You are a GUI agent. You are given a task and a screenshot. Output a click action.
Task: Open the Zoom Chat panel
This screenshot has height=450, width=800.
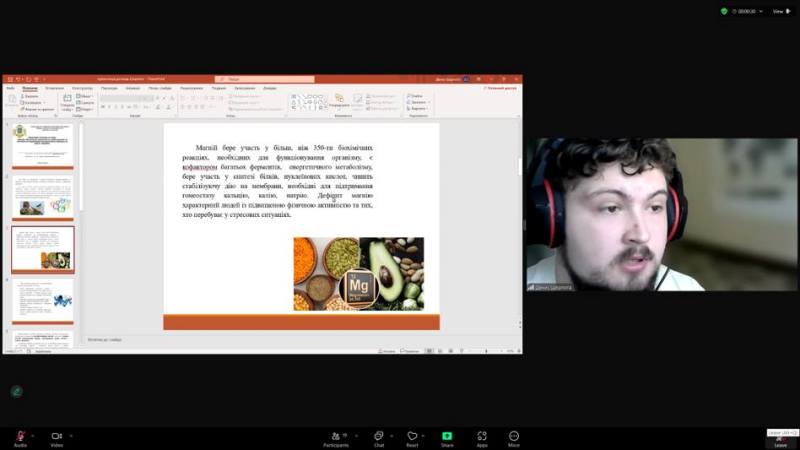point(379,438)
